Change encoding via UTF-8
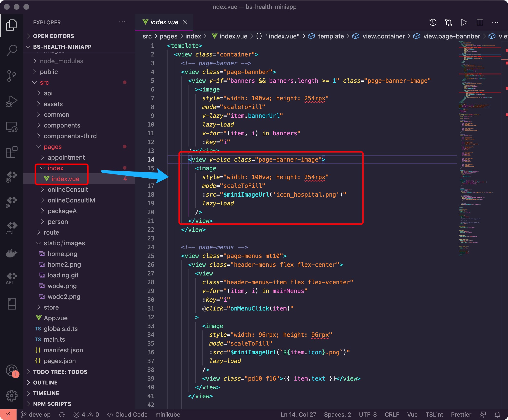This screenshot has height=420, width=508. click(368, 414)
